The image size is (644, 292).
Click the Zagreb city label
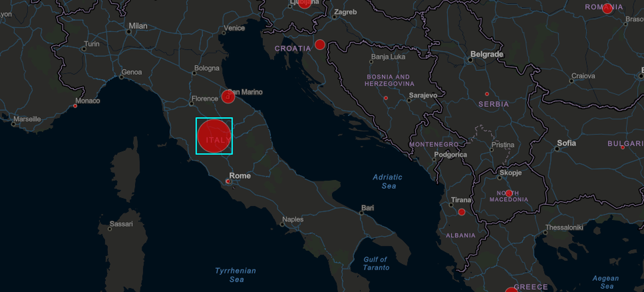[345, 12]
